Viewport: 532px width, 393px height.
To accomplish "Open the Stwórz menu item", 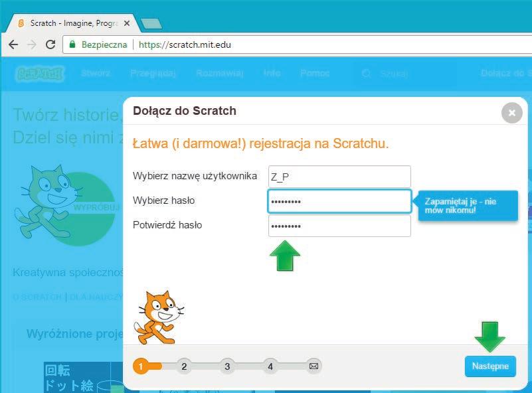I will click(x=96, y=73).
